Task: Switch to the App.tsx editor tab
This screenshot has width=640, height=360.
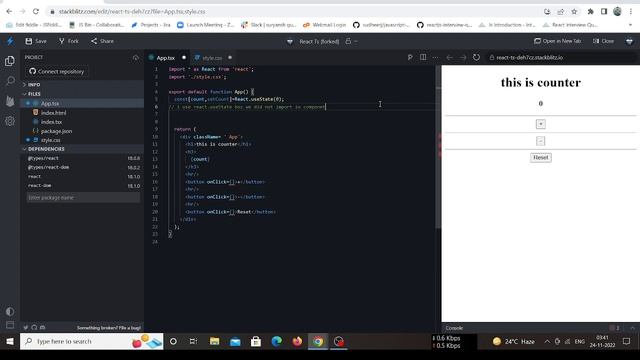Action: coord(165,58)
